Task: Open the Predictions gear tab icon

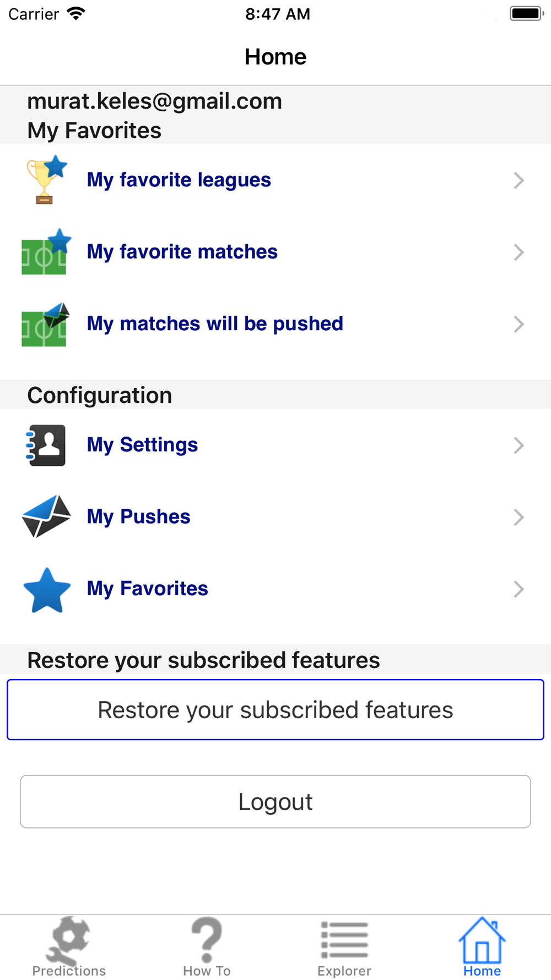Action: coord(69,939)
